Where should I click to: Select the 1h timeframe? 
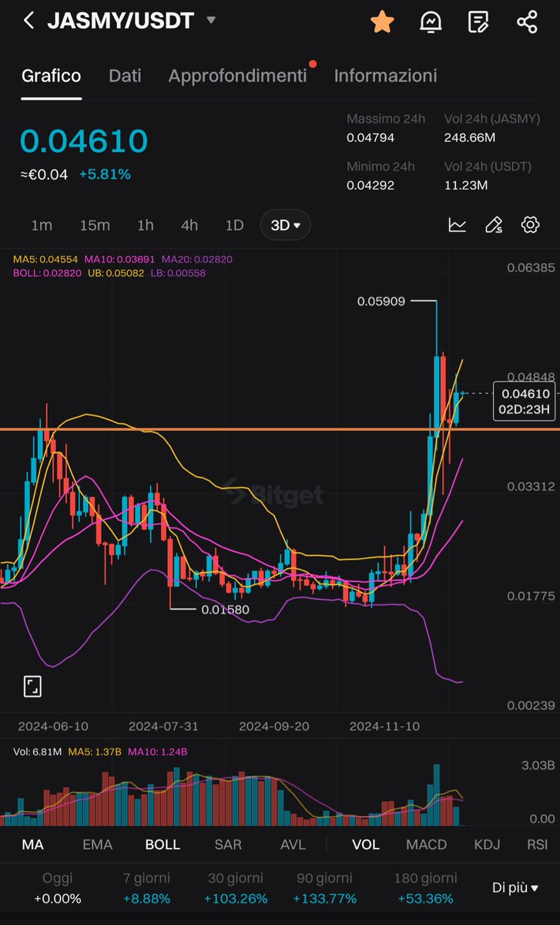click(145, 225)
